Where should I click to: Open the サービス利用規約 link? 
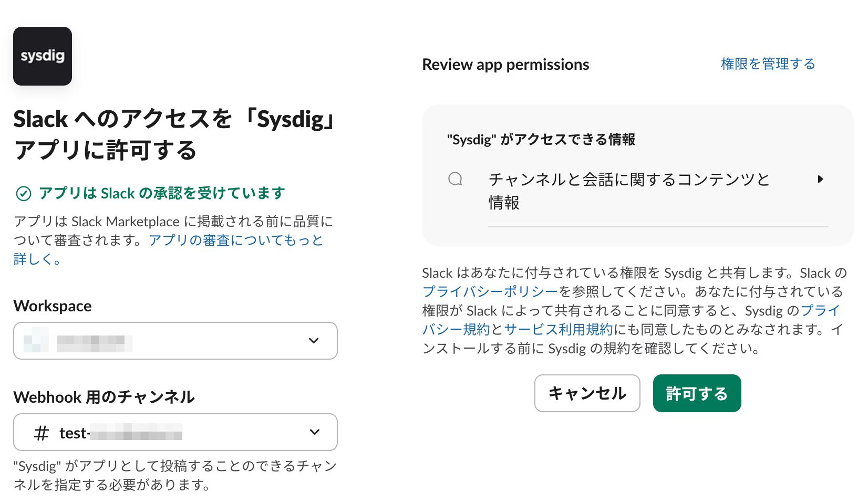[x=559, y=330]
